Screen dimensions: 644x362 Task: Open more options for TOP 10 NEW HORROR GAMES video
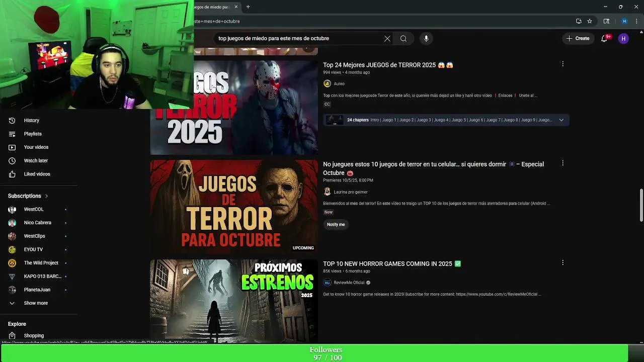coord(562,262)
